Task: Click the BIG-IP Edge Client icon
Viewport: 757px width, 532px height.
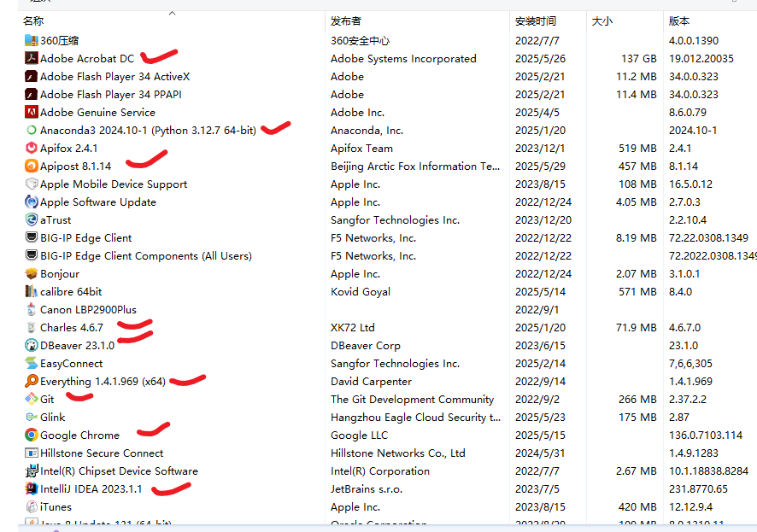Action: tap(32, 237)
